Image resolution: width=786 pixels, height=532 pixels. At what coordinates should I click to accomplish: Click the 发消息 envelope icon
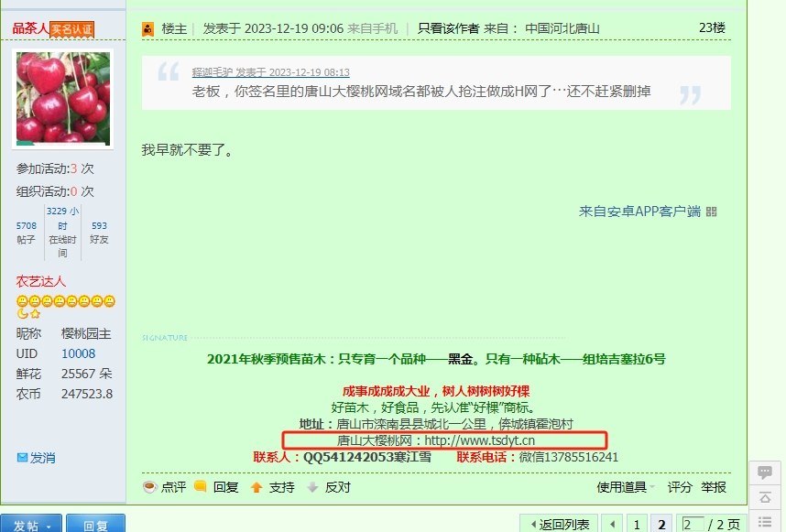tap(22, 457)
